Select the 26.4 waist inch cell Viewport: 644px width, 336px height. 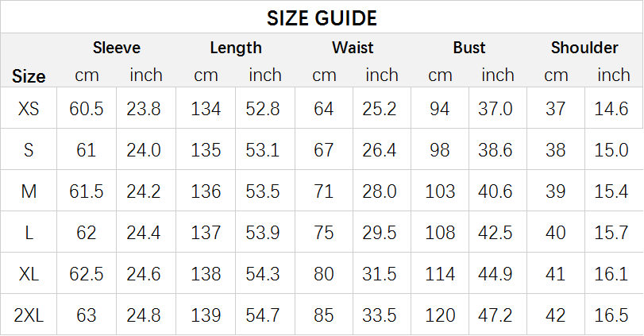point(380,150)
